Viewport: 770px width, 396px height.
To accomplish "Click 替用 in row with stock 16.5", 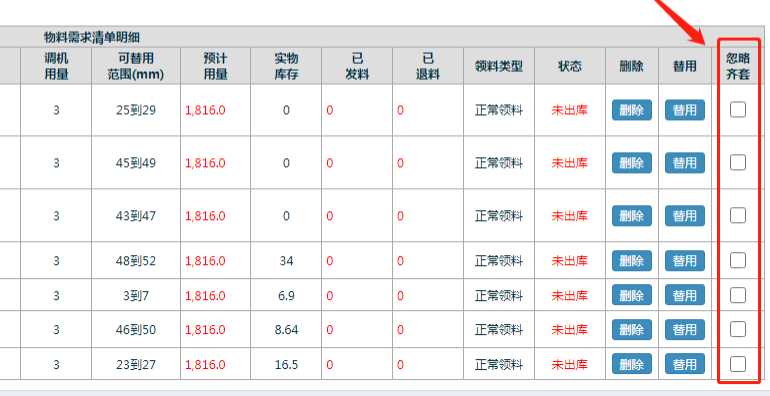I will click(x=685, y=365).
